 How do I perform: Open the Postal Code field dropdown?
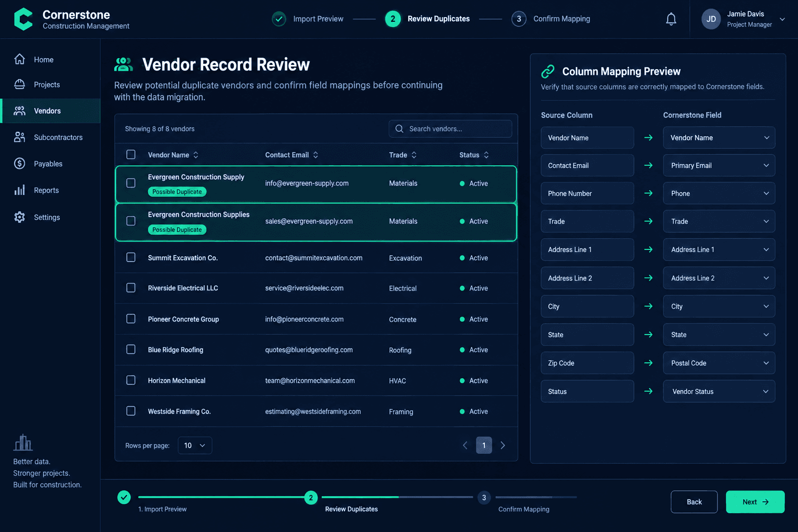click(719, 363)
